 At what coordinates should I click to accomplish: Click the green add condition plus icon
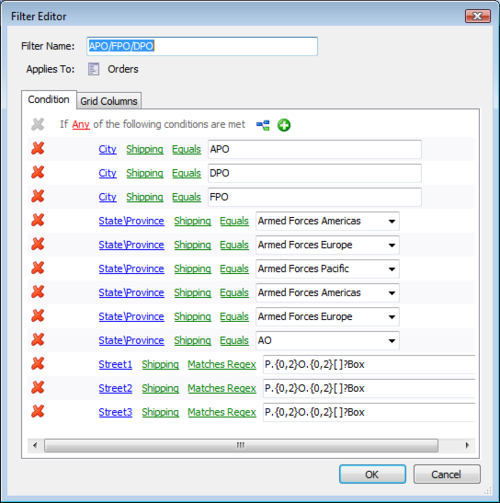284,125
